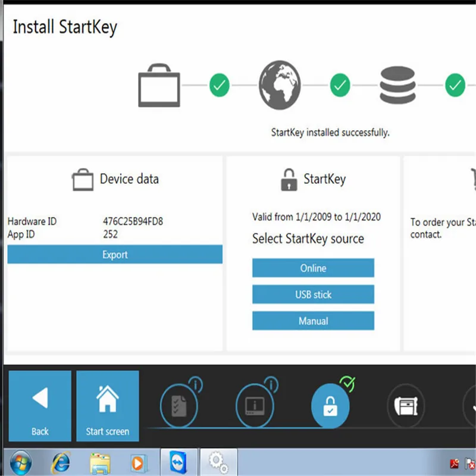Select the StartKey lock step icon
The height and width of the screenshot is (476, 476).
point(330,406)
